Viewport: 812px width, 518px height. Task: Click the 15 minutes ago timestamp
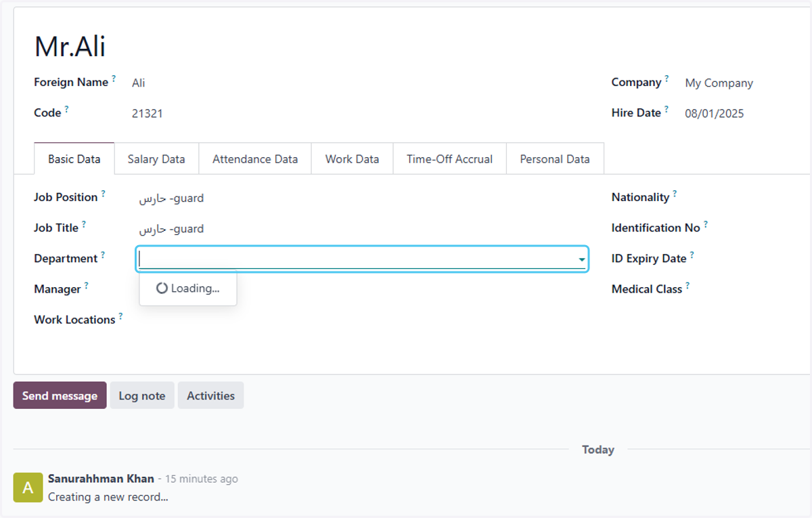[x=202, y=479]
